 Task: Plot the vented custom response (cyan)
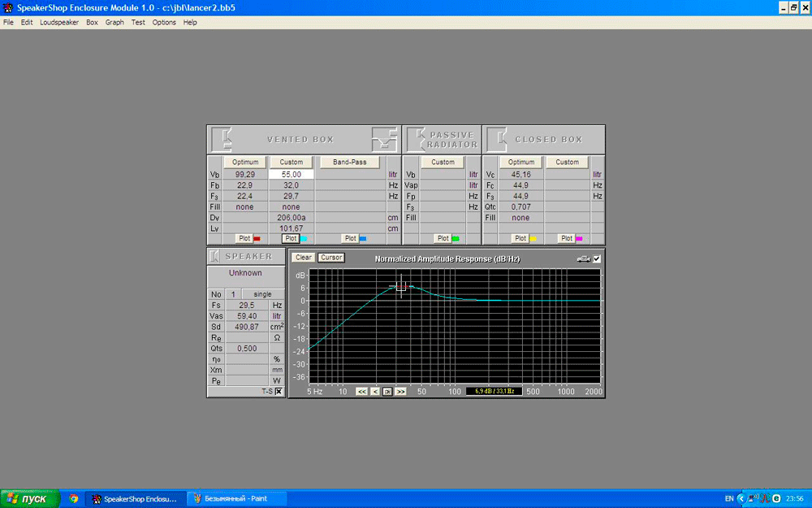click(291, 238)
